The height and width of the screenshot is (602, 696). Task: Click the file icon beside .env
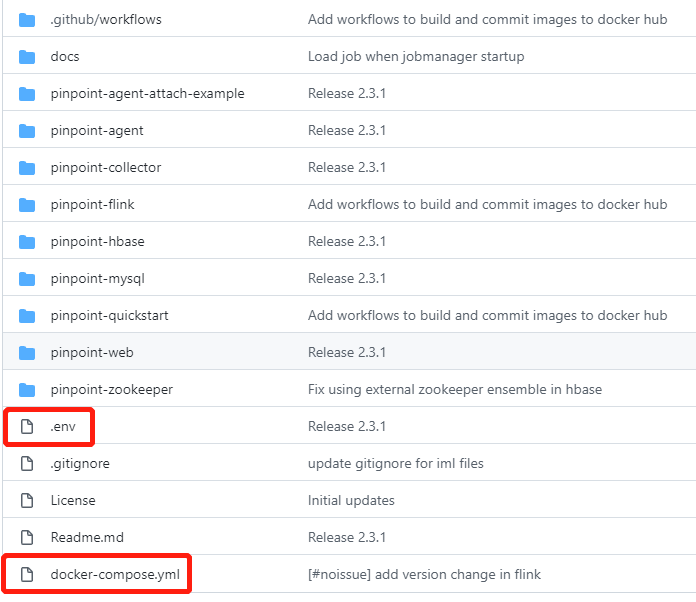click(x=27, y=427)
